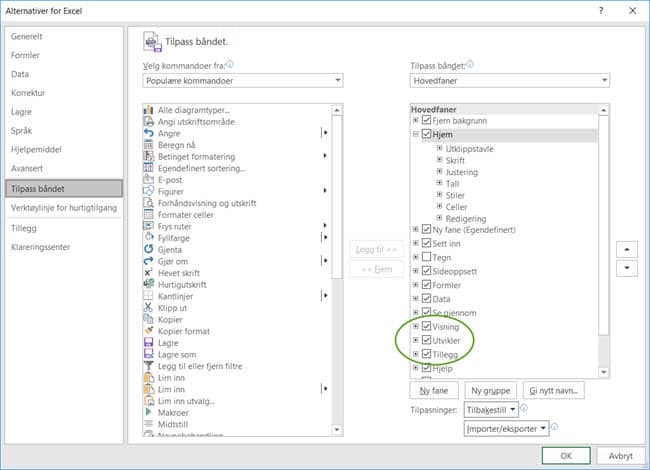Screen dimensions: 650x470
Task: Click the Fyllfarge paint bucket icon
Action: click(149, 237)
